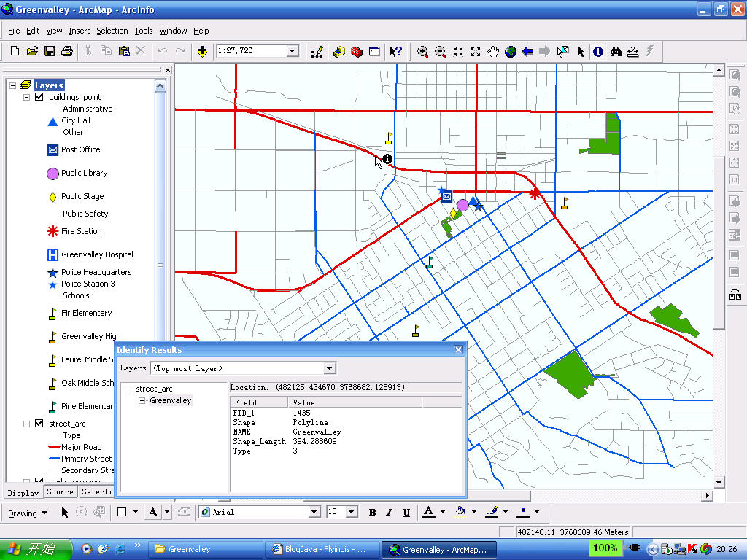Click the fill color paint bucket icon

[x=460, y=511]
